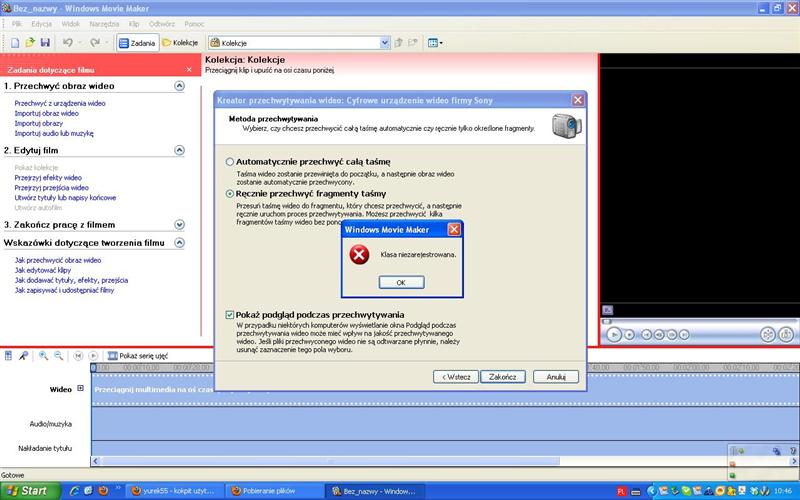Click Przechwyć z urządzenia wideo link

click(x=60, y=103)
